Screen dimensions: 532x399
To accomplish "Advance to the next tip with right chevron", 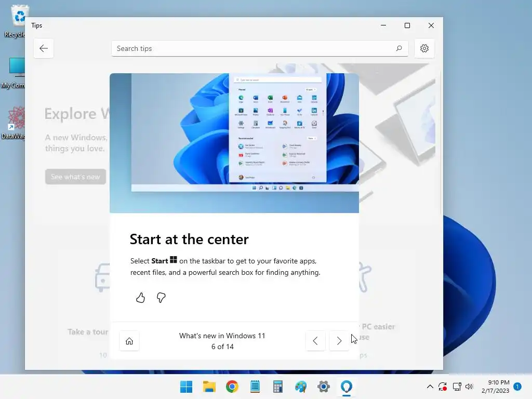I will click(339, 341).
